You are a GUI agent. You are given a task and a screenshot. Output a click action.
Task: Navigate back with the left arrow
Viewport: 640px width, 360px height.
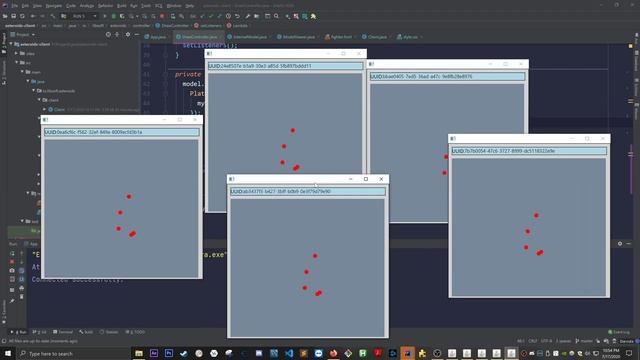[33, 16]
